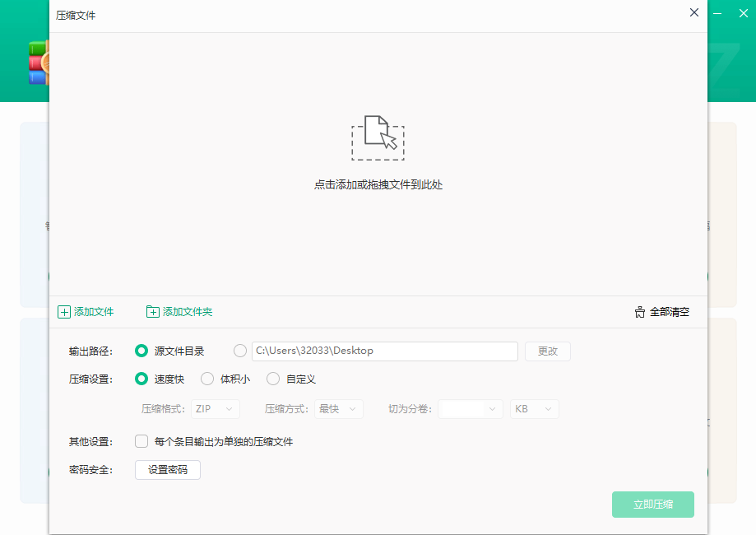Click the output path input field

[x=385, y=351]
